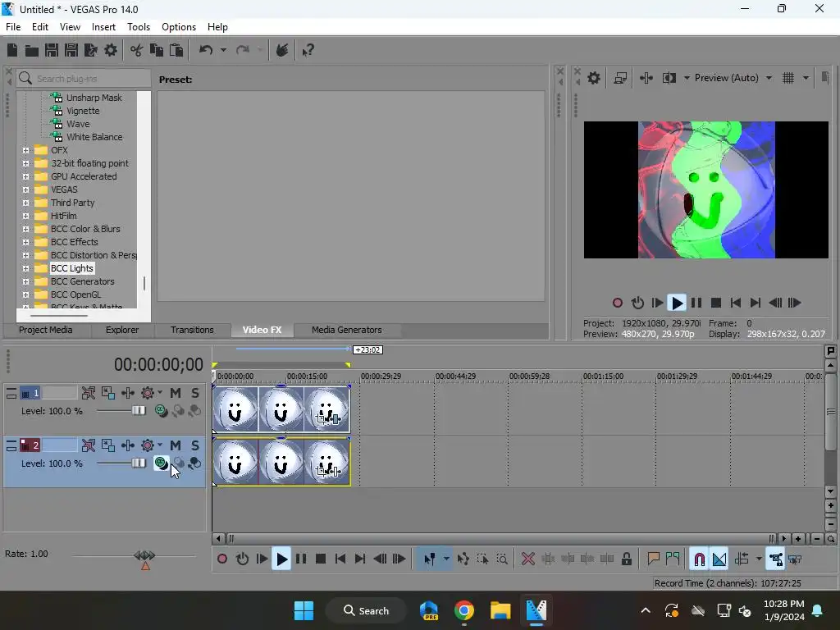Expand the OFX folder

click(x=25, y=151)
